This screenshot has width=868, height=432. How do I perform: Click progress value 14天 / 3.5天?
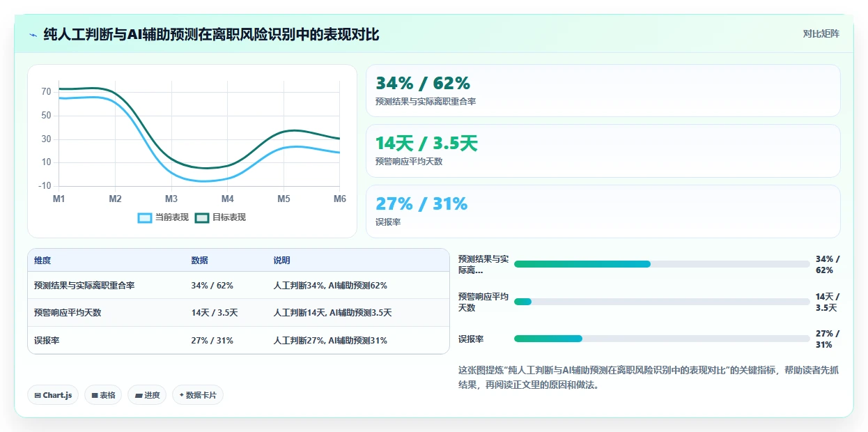tap(828, 302)
